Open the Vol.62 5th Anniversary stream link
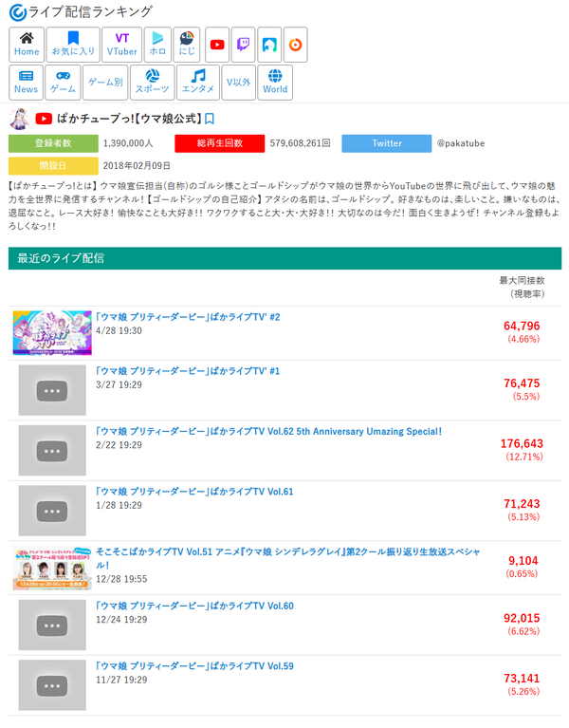The height and width of the screenshot is (728, 569). [x=268, y=431]
